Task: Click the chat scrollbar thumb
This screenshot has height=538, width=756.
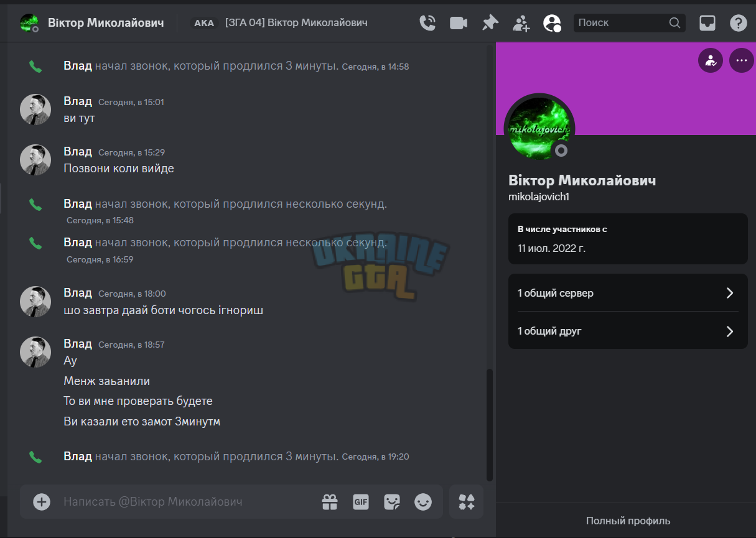Action: [x=489, y=425]
